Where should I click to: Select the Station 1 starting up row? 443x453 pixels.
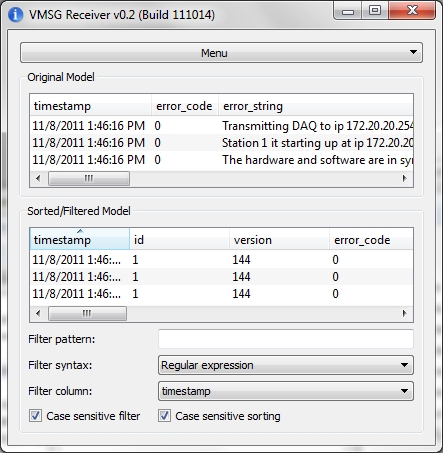coord(221,143)
